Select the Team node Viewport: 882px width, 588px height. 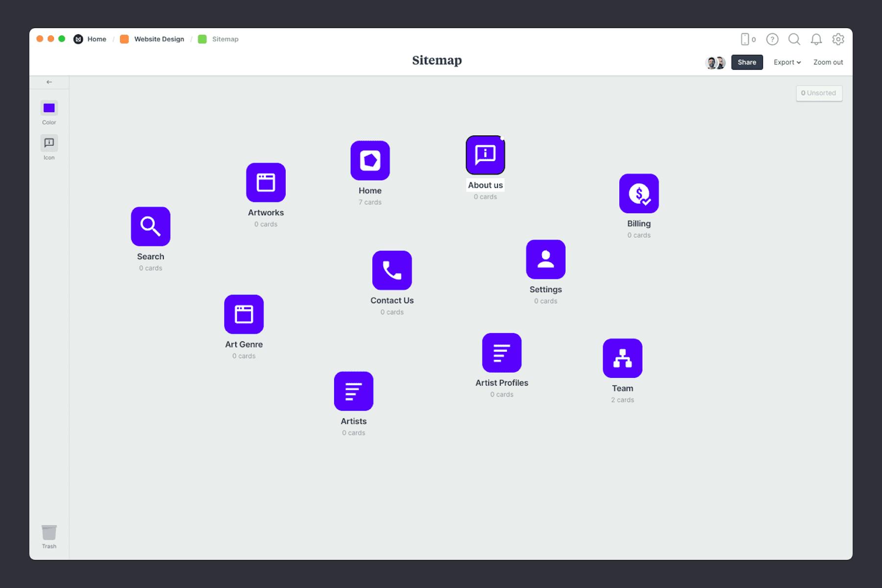click(x=622, y=358)
